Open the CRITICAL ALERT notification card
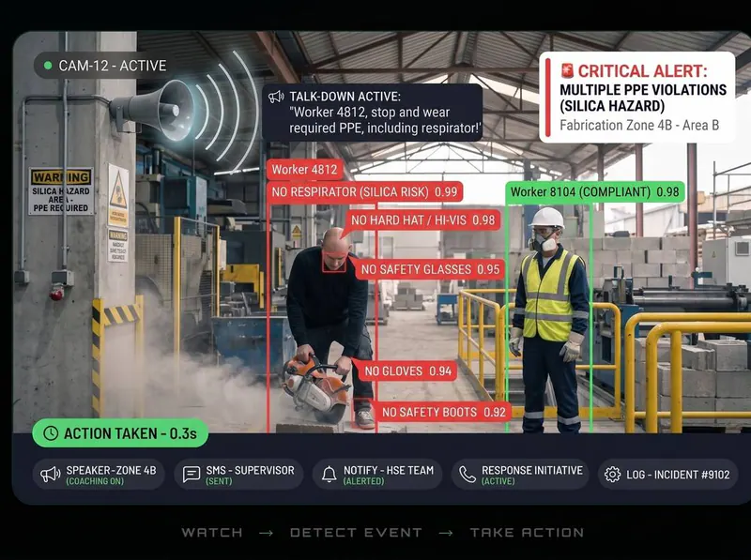Viewport: 751px width, 560px height. coord(637,98)
